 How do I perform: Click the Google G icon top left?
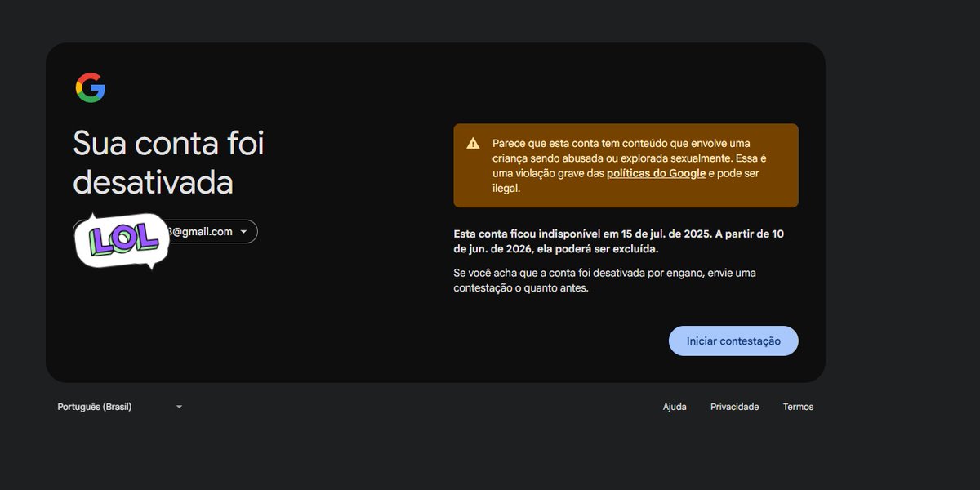tap(91, 87)
